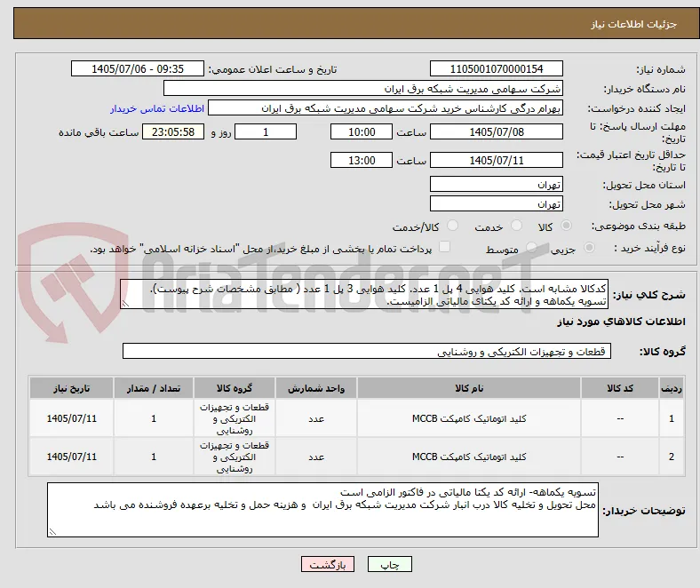Click the تعداد / مقدار column header

[154, 388]
